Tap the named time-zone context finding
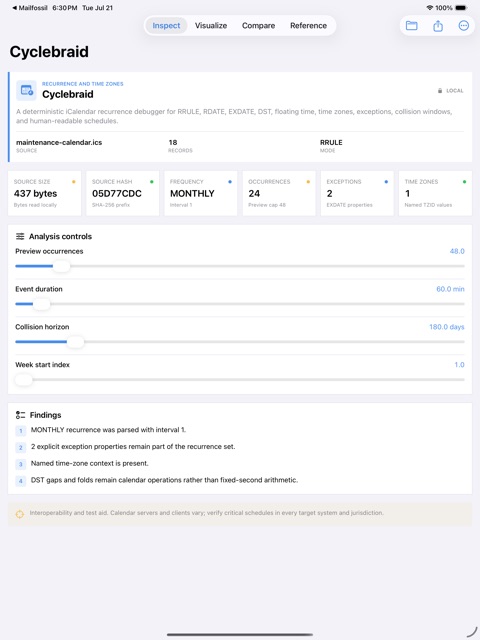The width and height of the screenshot is (480, 640). tap(90, 463)
